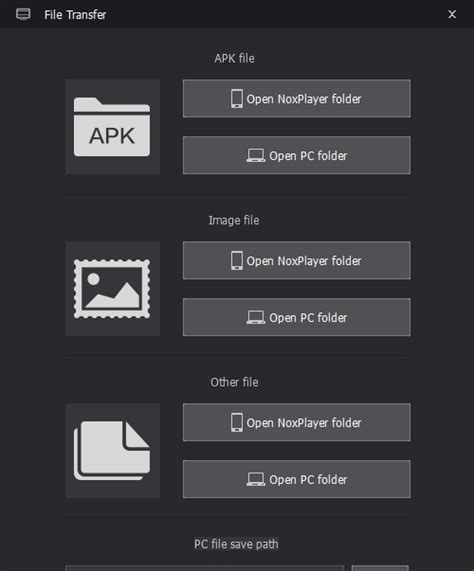Open NoxPlayer folder for other files

pyautogui.click(x=297, y=422)
